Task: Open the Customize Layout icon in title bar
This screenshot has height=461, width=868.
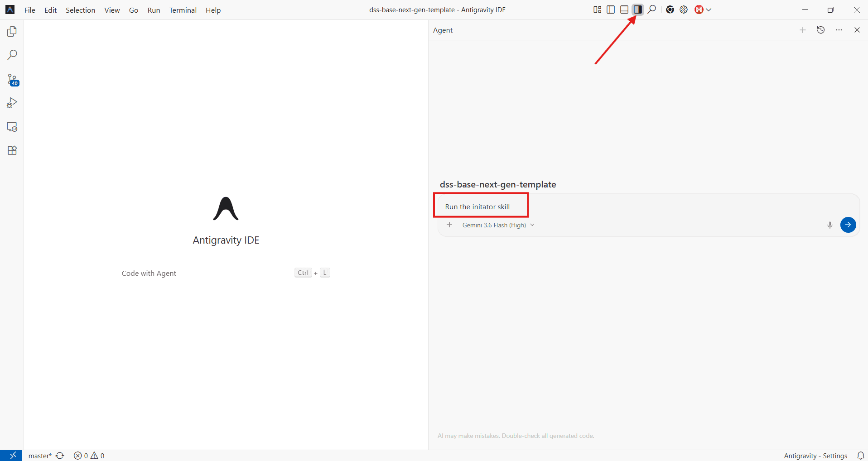Action: coord(598,10)
